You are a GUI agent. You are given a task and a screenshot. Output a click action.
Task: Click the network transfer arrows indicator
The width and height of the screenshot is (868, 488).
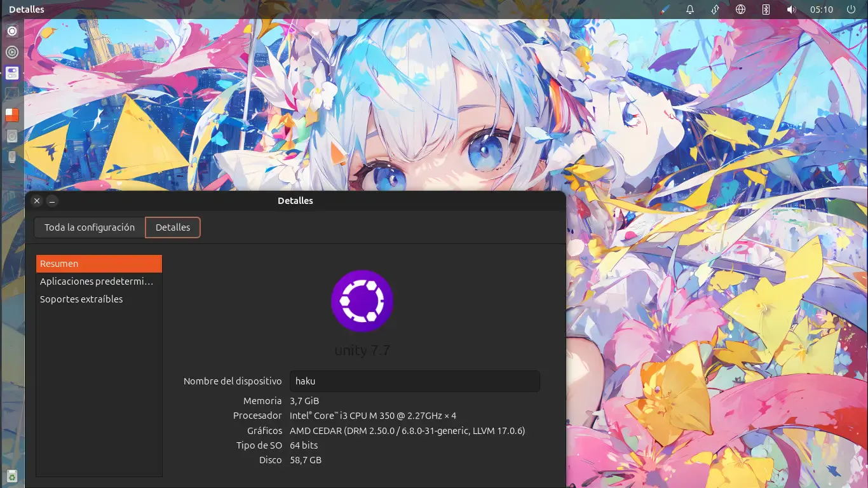click(x=715, y=10)
